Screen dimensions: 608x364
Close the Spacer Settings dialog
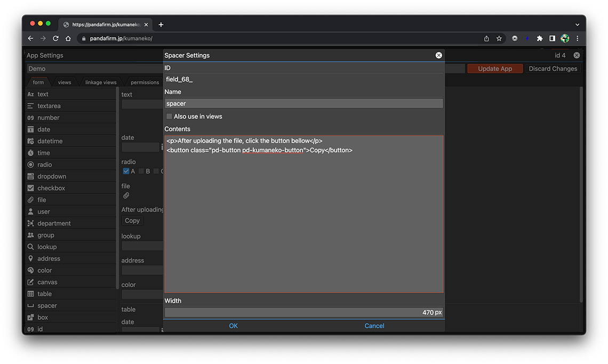pyautogui.click(x=438, y=55)
